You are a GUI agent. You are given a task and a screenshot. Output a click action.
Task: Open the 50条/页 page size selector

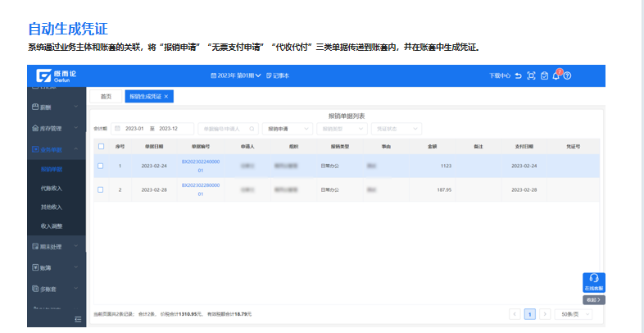click(x=573, y=314)
